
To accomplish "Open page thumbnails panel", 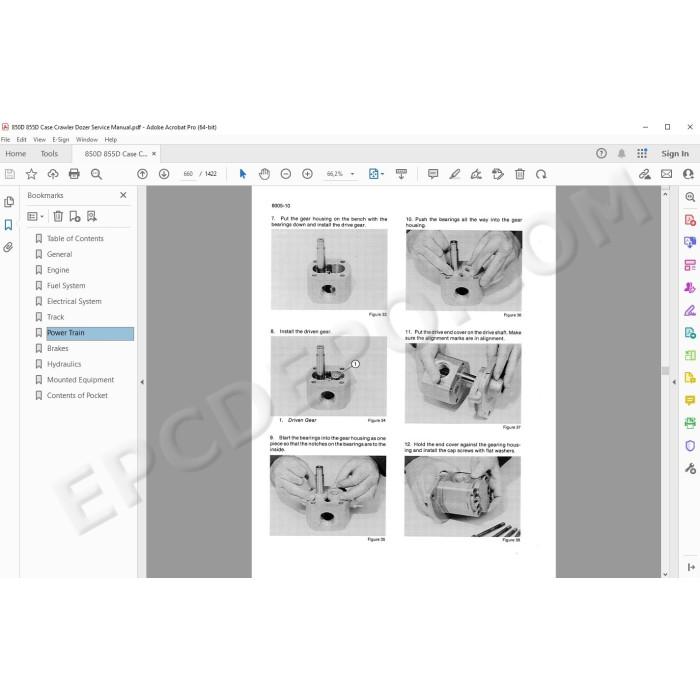I will point(8,202).
